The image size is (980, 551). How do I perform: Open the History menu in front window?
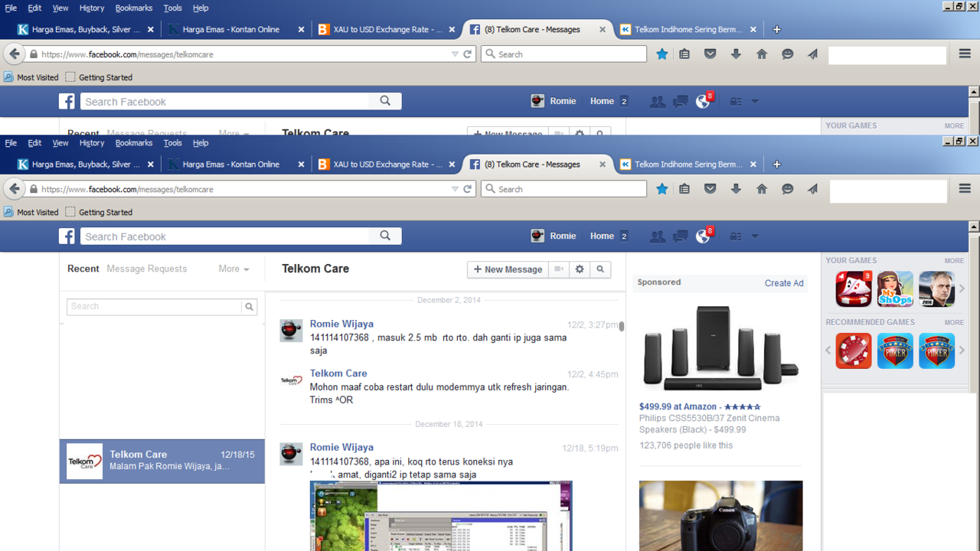tap(92, 143)
